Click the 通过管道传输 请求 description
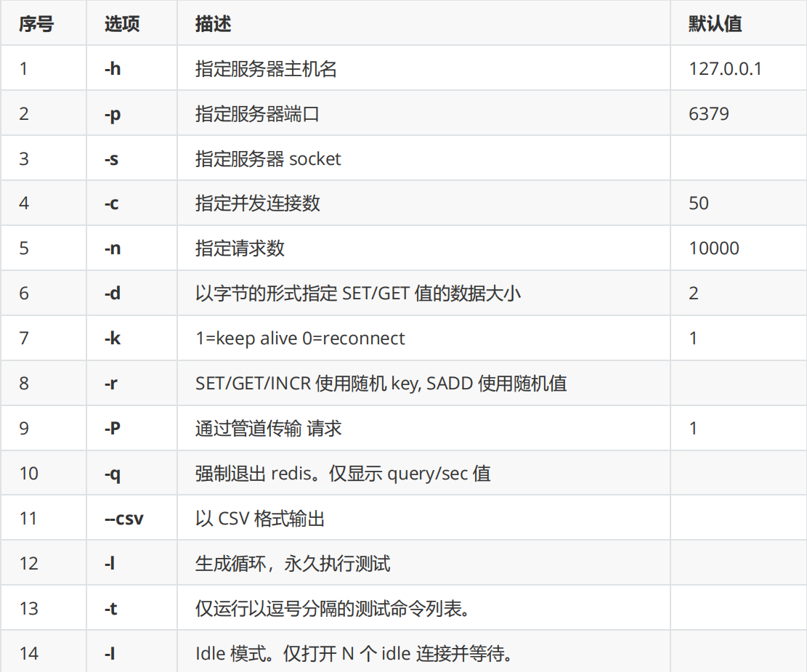807x672 pixels. click(x=268, y=429)
